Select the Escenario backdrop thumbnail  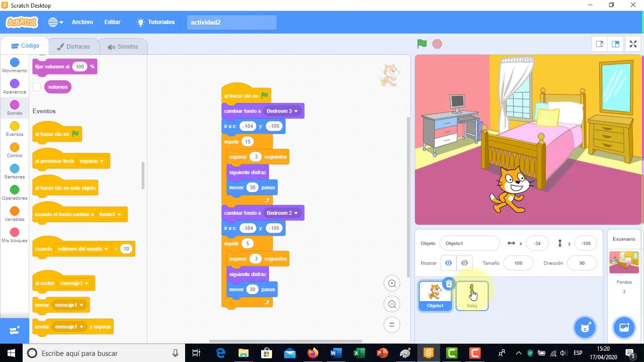tap(624, 262)
